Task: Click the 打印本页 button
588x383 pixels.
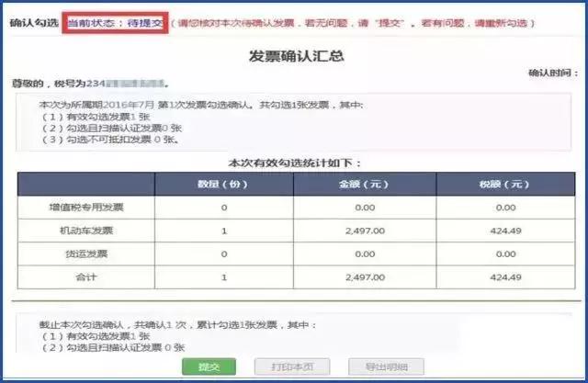Action: pos(292,366)
